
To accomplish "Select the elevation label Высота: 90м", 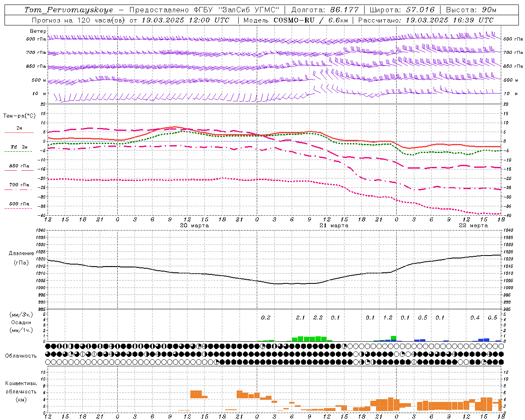I will coord(471,10).
